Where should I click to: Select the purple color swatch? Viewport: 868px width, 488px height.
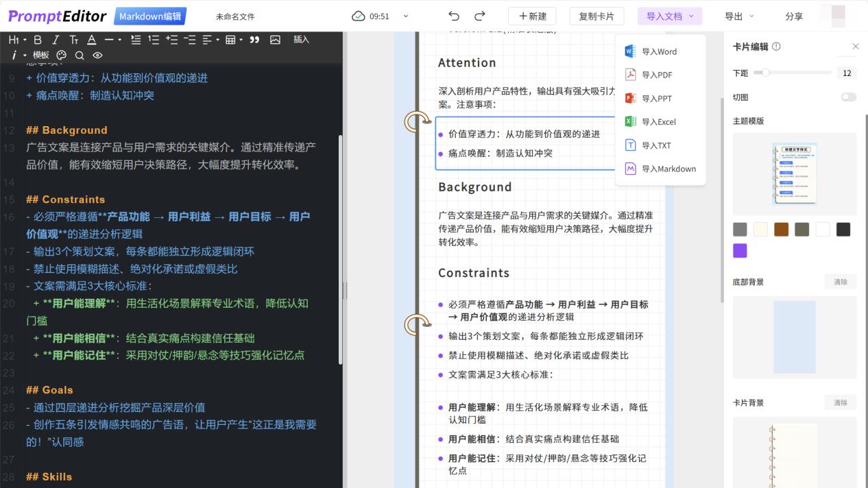point(740,251)
